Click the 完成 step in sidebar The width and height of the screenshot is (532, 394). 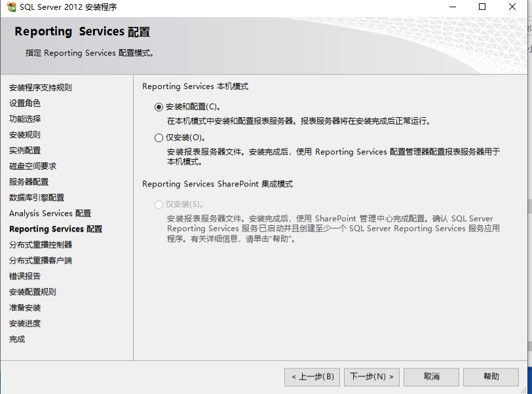tap(17, 339)
